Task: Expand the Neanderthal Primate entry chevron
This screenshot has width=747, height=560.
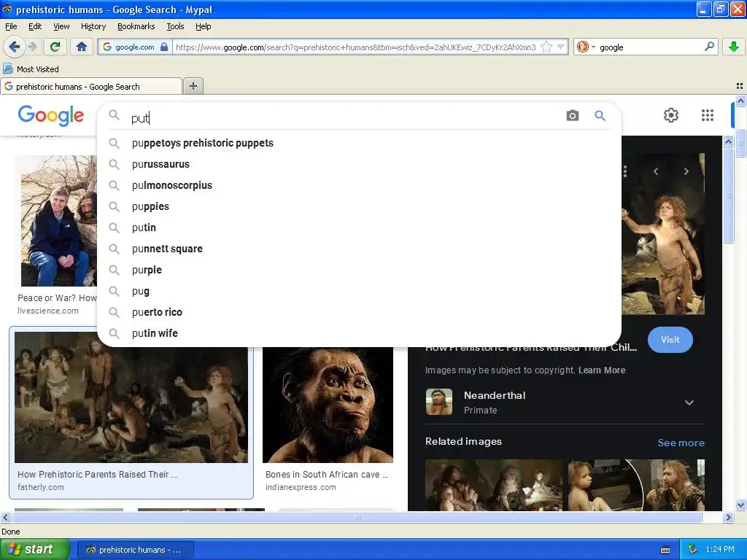Action: click(689, 402)
